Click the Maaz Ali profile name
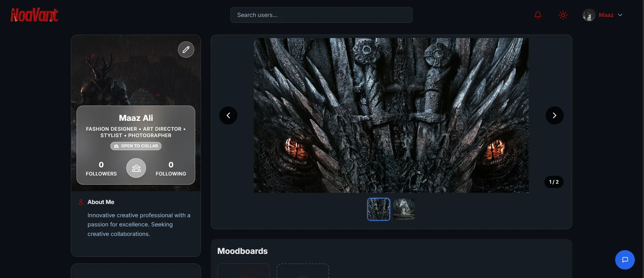Image resolution: width=644 pixels, height=278 pixels. click(x=136, y=118)
